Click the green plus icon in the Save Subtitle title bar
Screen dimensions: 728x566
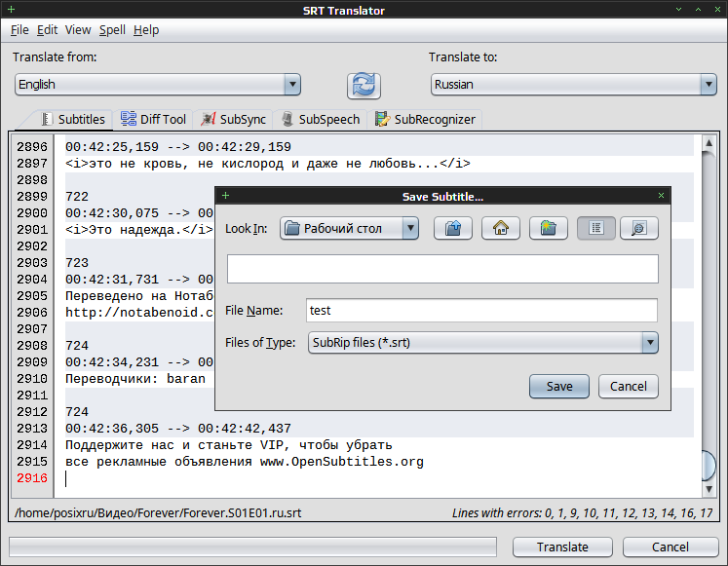(226, 196)
